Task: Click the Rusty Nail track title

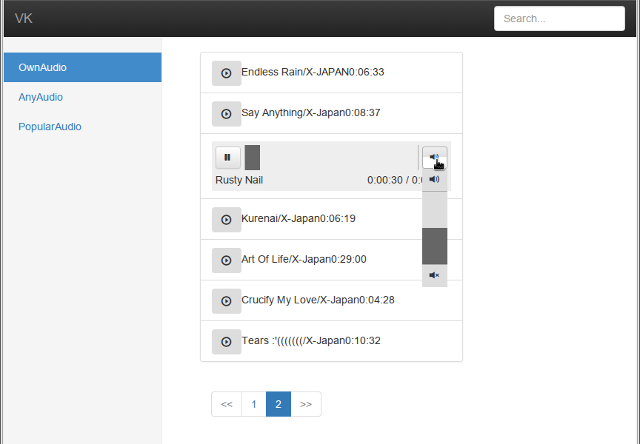Action: pos(239,180)
